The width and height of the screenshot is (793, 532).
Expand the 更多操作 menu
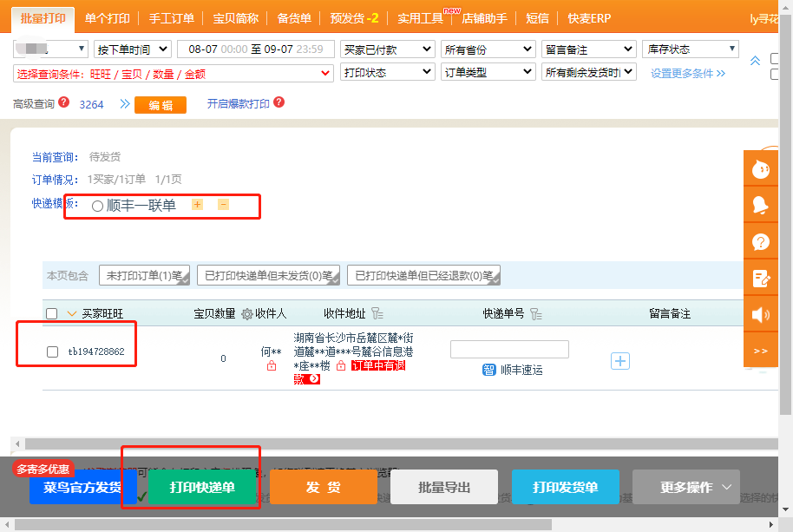click(685, 487)
